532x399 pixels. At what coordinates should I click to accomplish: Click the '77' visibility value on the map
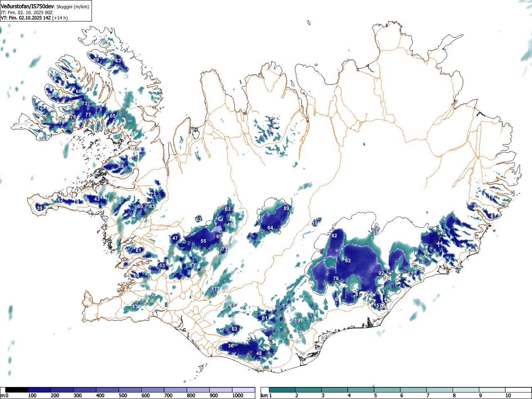coord(88,115)
